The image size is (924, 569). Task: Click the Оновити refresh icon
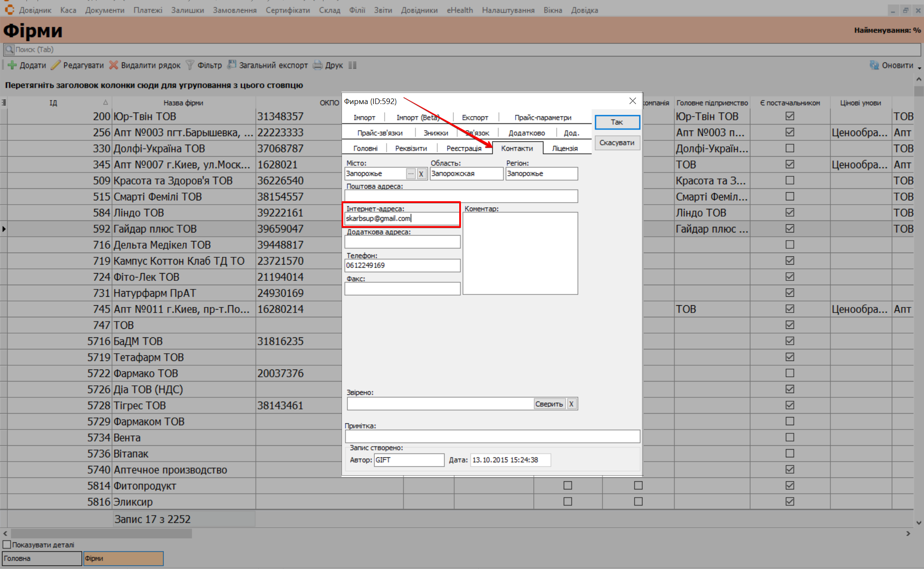click(874, 65)
